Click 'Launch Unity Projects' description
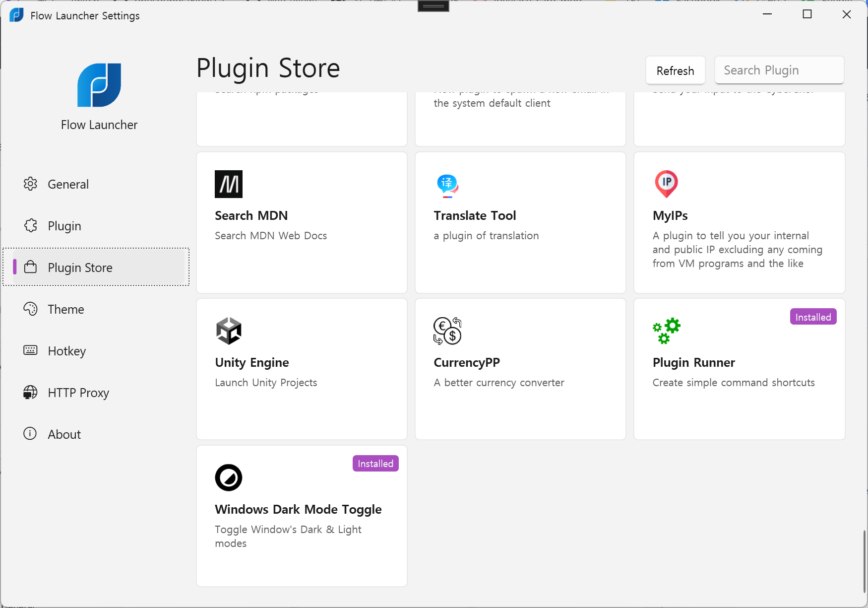 coord(266,383)
